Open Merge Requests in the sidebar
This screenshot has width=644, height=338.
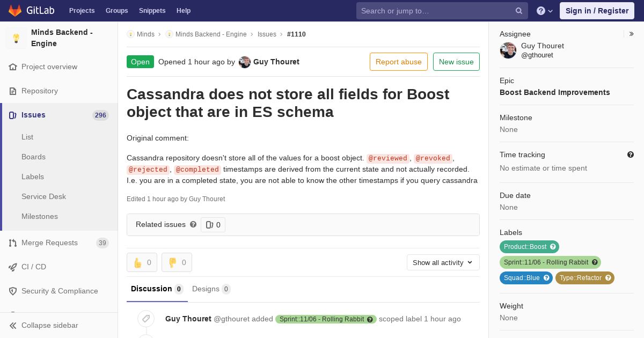click(59, 243)
